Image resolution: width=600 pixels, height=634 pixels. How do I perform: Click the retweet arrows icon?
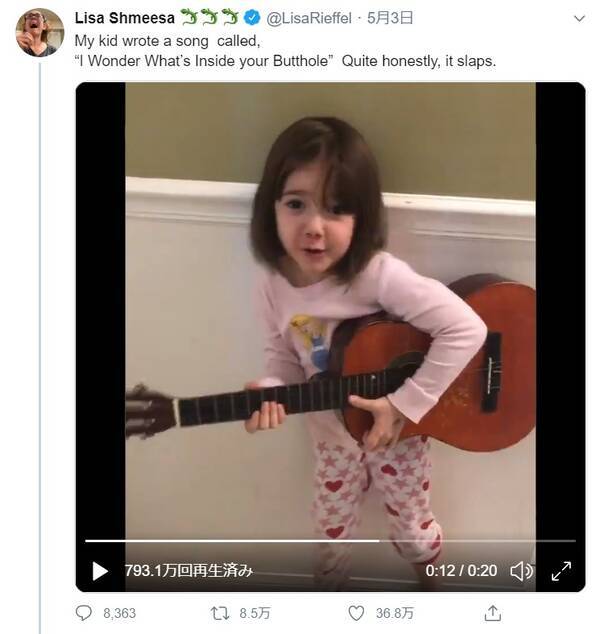click(x=221, y=613)
